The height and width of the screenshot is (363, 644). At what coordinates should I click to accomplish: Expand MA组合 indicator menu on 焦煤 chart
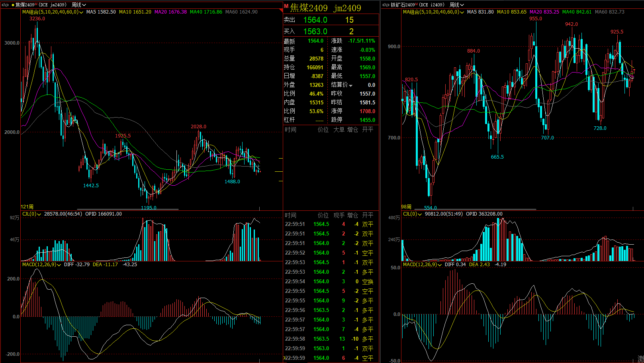(81, 12)
